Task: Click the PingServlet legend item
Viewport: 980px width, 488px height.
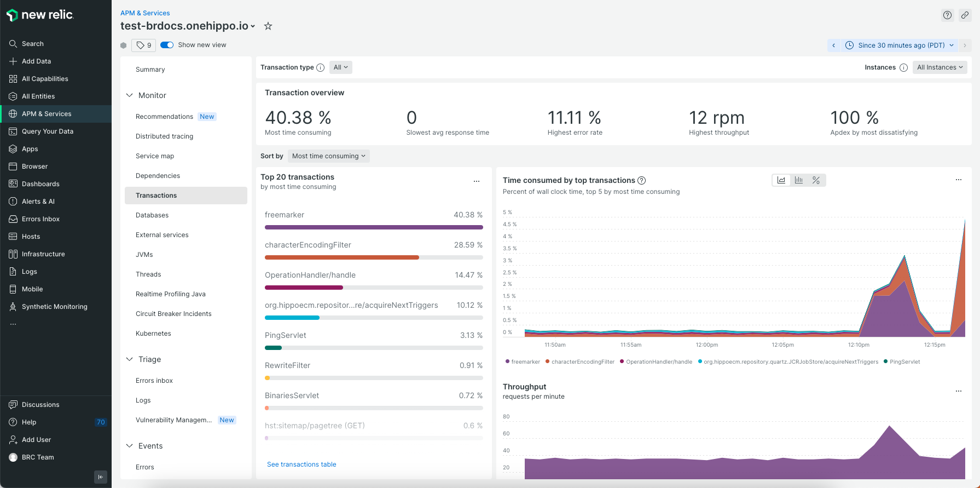Action: tap(902, 362)
